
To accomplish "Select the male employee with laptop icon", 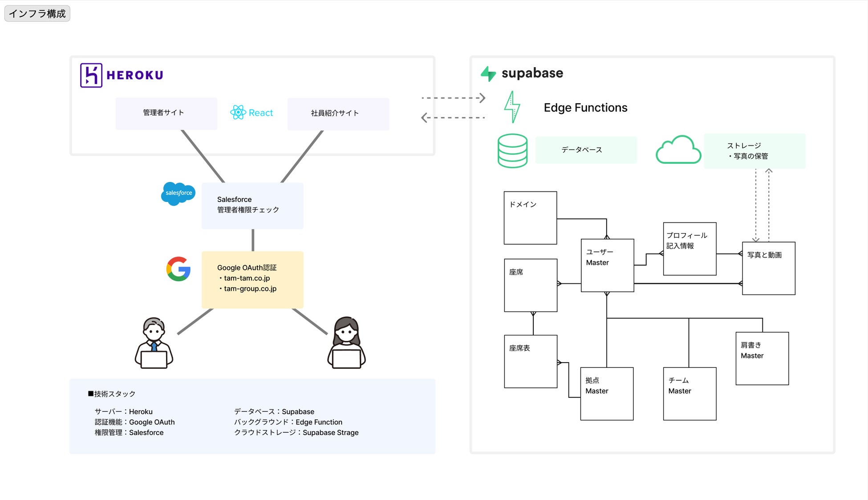I will (154, 343).
